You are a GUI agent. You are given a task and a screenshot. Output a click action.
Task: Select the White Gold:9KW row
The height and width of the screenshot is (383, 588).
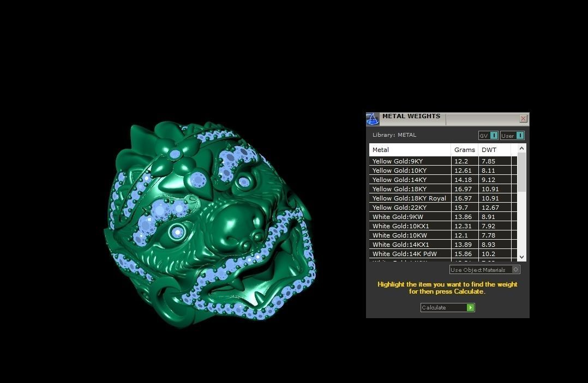tap(443, 217)
